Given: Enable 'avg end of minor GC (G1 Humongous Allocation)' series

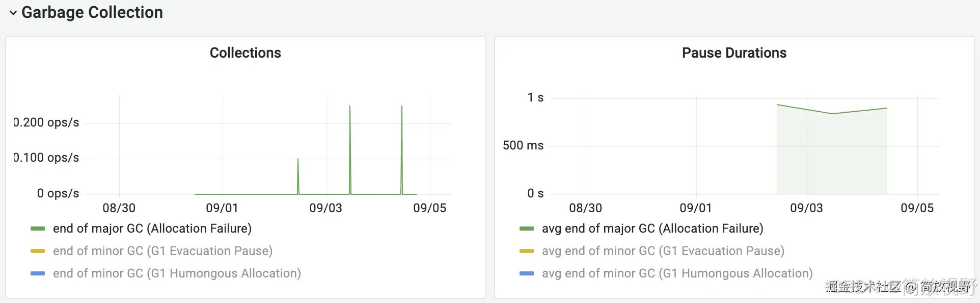Looking at the screenshot, I should point(677,273).
